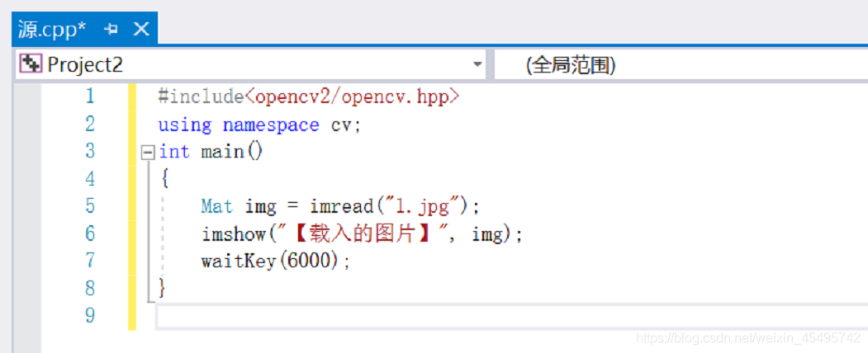Click the 'Mat' type keyword

pyautogui.click(x=217, y=207)
